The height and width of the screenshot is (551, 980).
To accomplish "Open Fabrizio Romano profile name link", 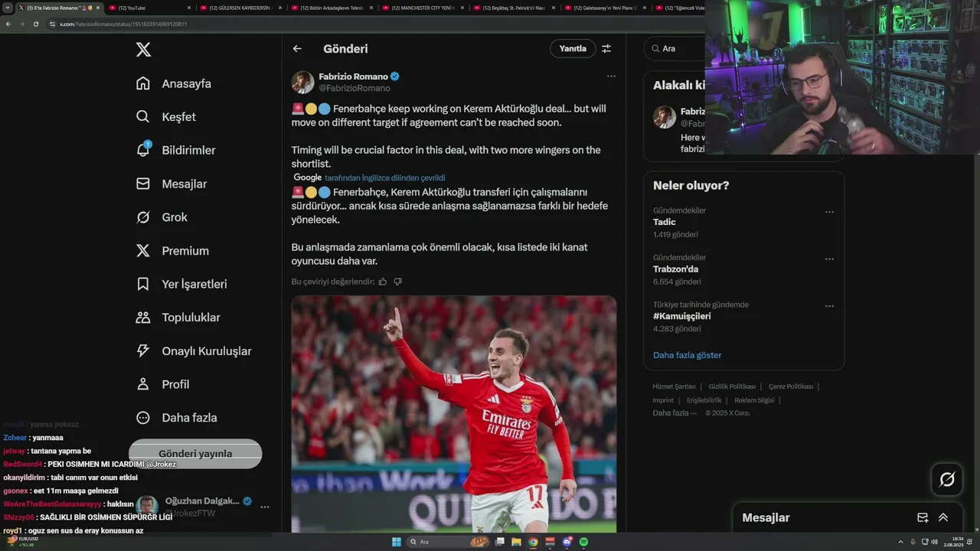I will [x=354, y=77].
